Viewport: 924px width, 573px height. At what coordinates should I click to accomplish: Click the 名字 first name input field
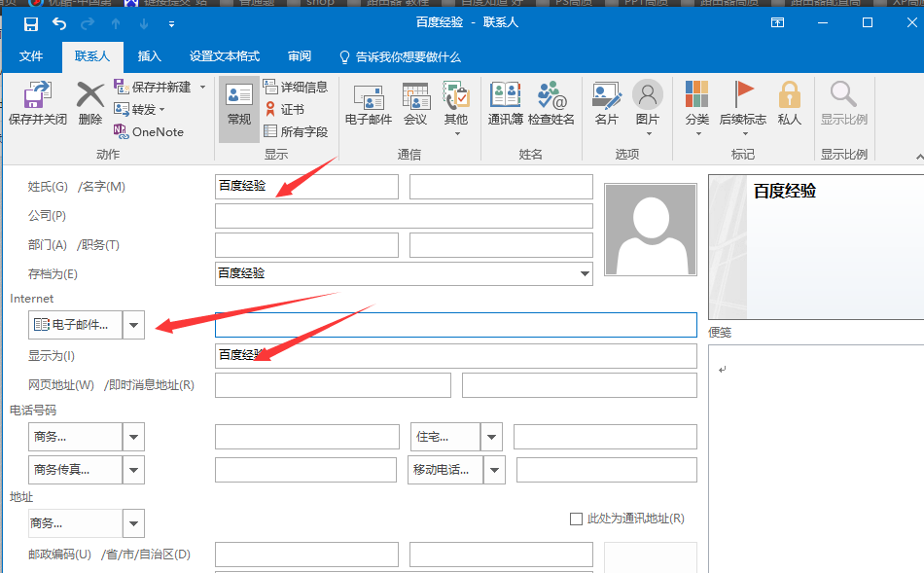click(x=501, y=186)
